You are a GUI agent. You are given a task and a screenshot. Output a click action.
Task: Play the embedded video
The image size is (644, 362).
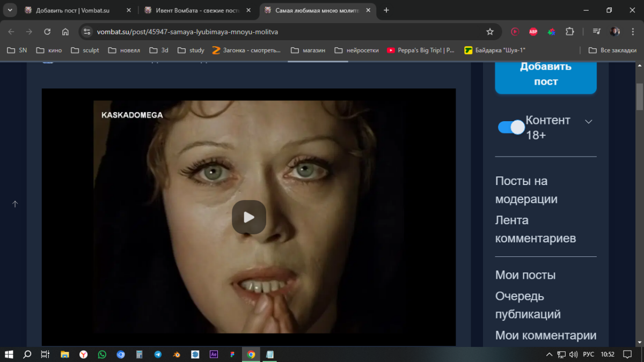[249, 217]
